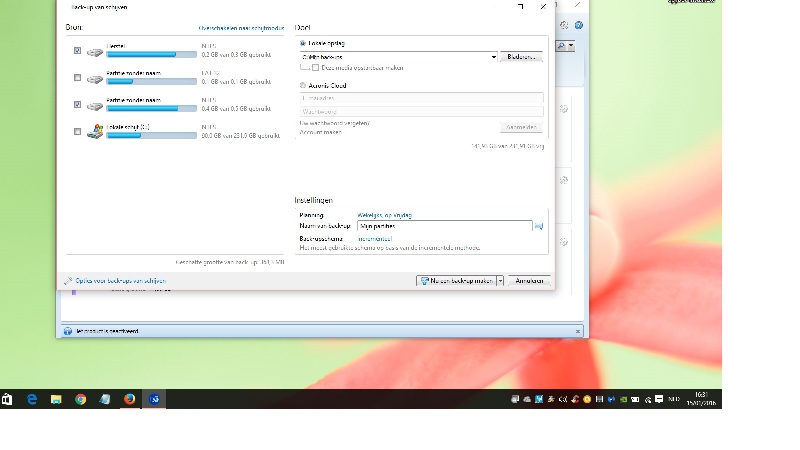Click the Windows-logo drive icon for Lokale schijf
The height and width of the screenshot is (450, 800).
coord(95,131)
